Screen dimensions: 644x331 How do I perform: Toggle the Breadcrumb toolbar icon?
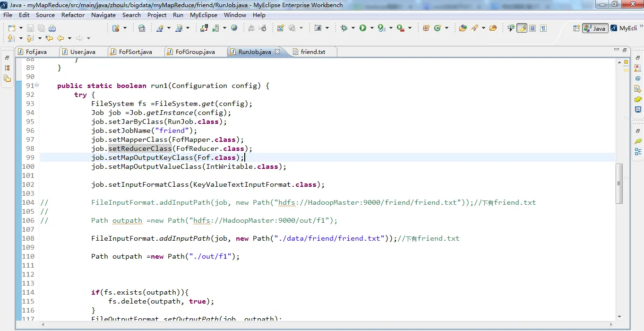coord(511,28)
